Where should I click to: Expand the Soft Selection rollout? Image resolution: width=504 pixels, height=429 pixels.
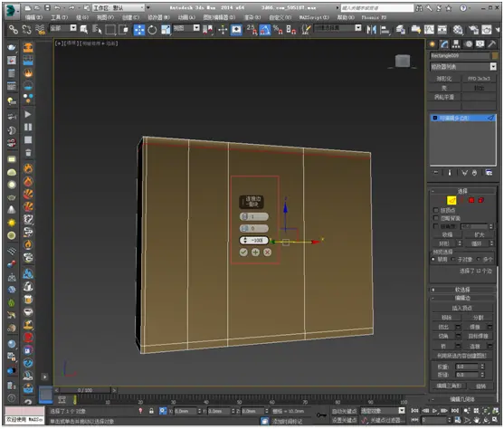[462, 290]
